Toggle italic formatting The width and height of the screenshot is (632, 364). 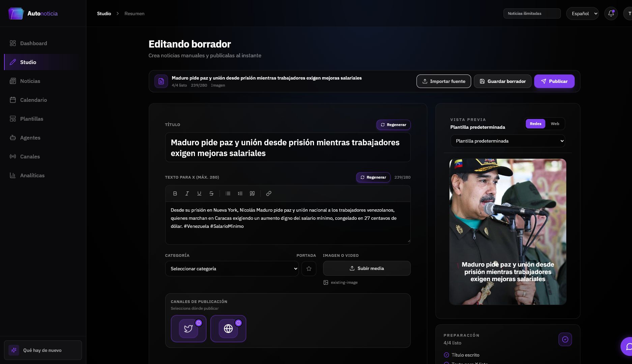click(x=187, y=193)
